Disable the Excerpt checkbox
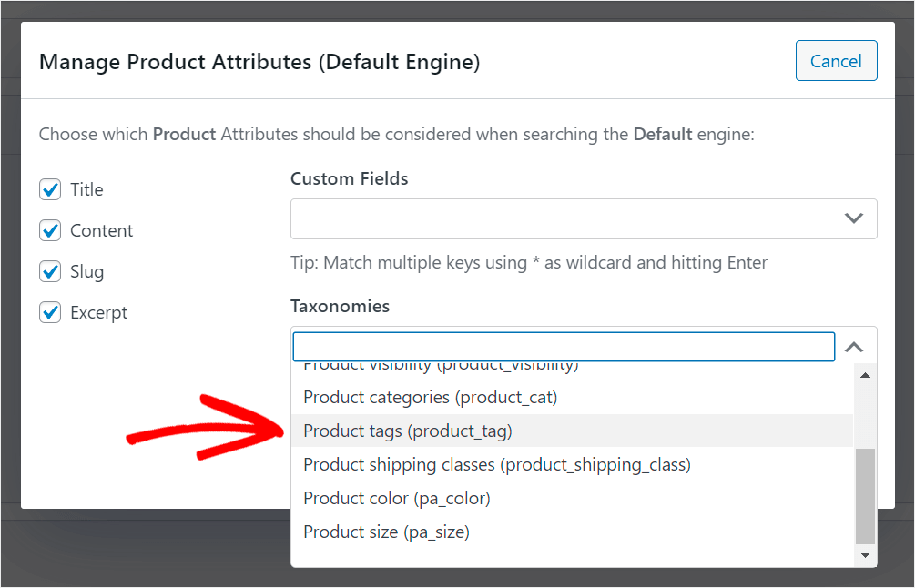 (50, 312)
